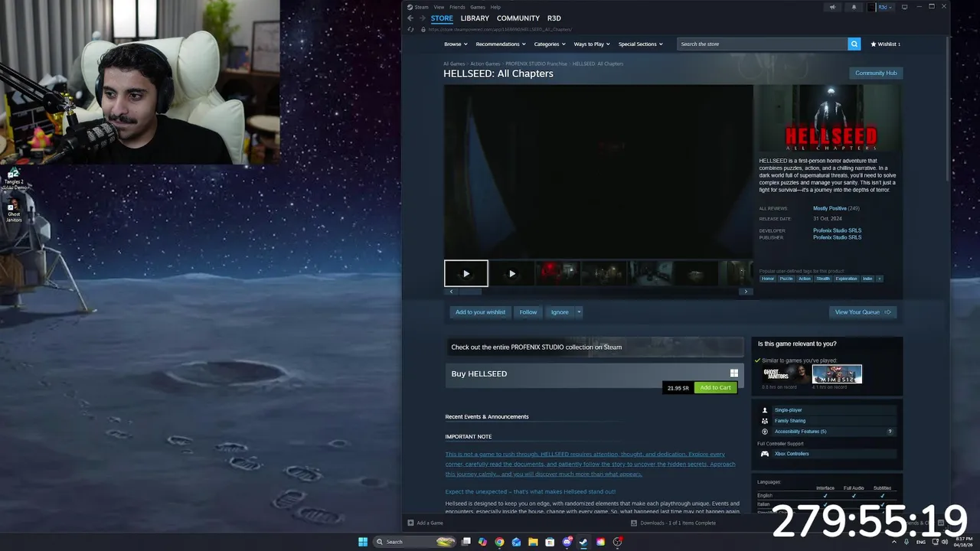Viewport: 980px width, 551px height.
Task: Open the Browse store dropdown
Action: coord(456,44)
